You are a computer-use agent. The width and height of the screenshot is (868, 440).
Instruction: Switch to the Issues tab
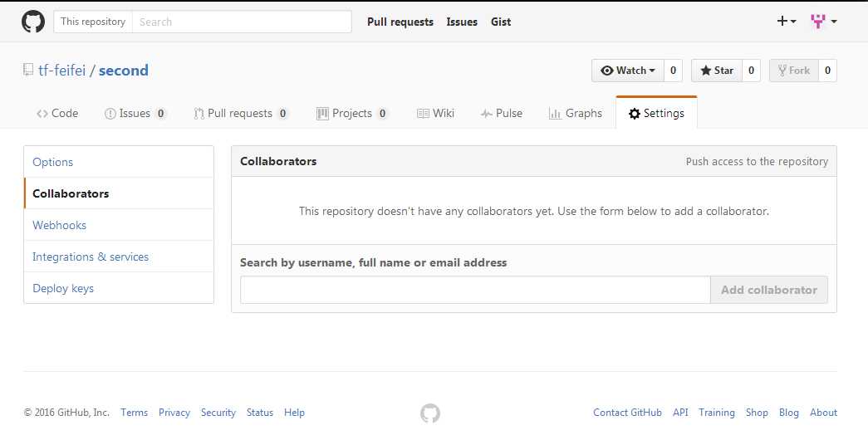(135, 114)
